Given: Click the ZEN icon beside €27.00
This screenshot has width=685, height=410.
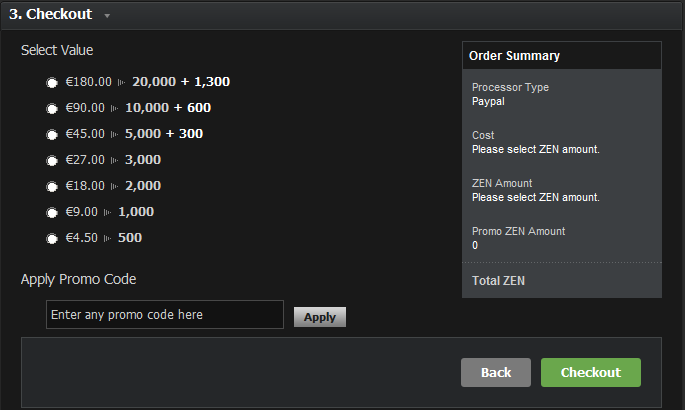Looking at the screenshot, I should pos(115,160).
